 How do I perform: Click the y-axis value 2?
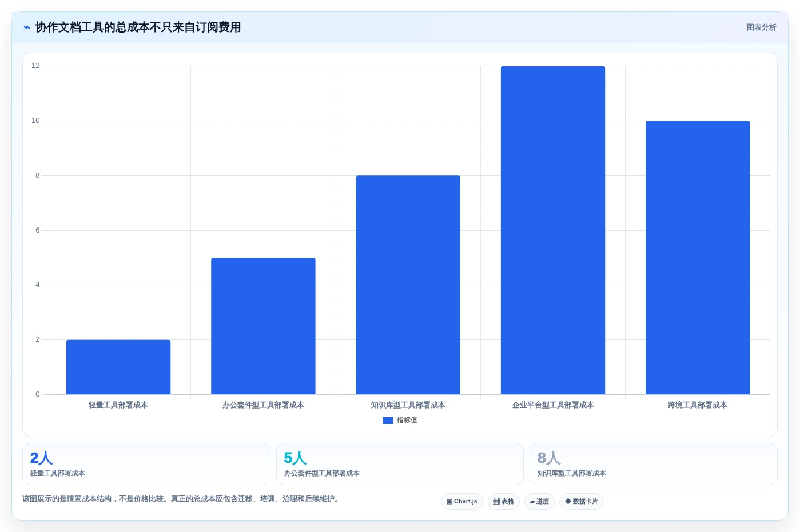click(x=38, y=339)
